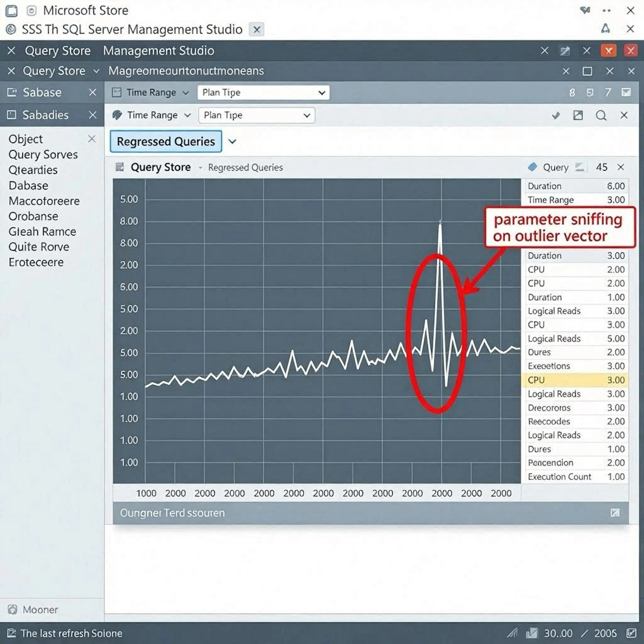This screenshot has height=644, width=644.
Task: Click the Microsoft Store window icon
Action: [11, 11]
